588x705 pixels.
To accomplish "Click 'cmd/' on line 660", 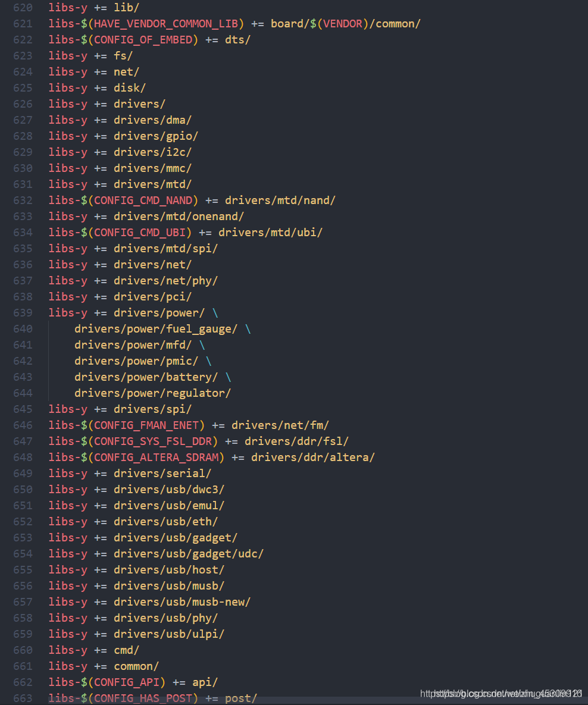I will point(126,650).
